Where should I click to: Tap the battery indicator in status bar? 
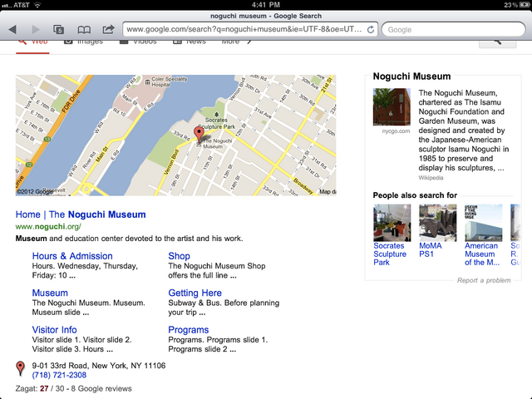[525, 5]
